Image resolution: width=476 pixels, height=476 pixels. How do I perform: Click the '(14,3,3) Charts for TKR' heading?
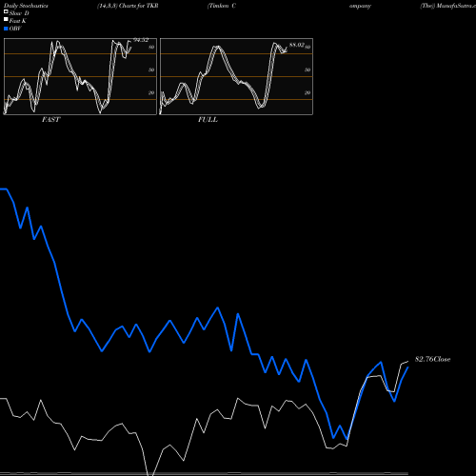128,6
